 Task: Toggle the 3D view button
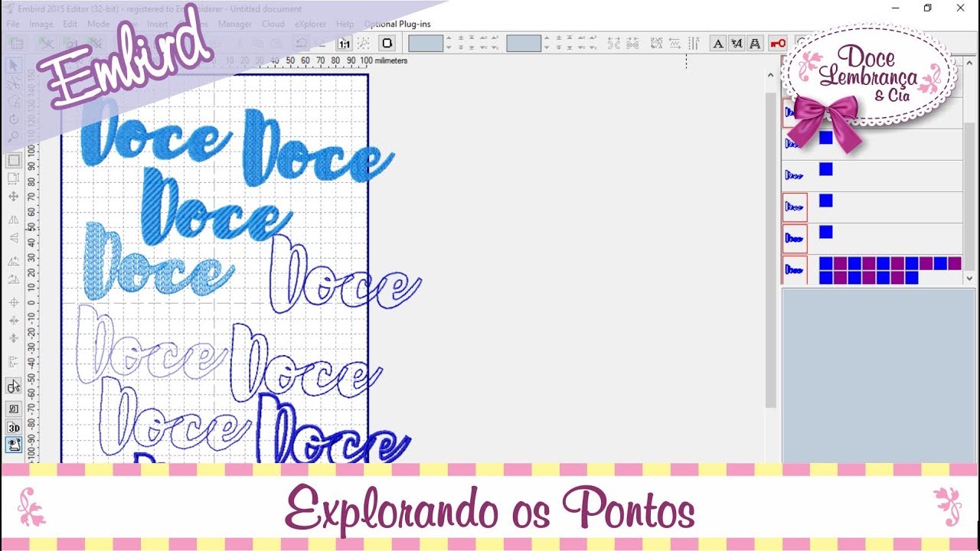14,427
